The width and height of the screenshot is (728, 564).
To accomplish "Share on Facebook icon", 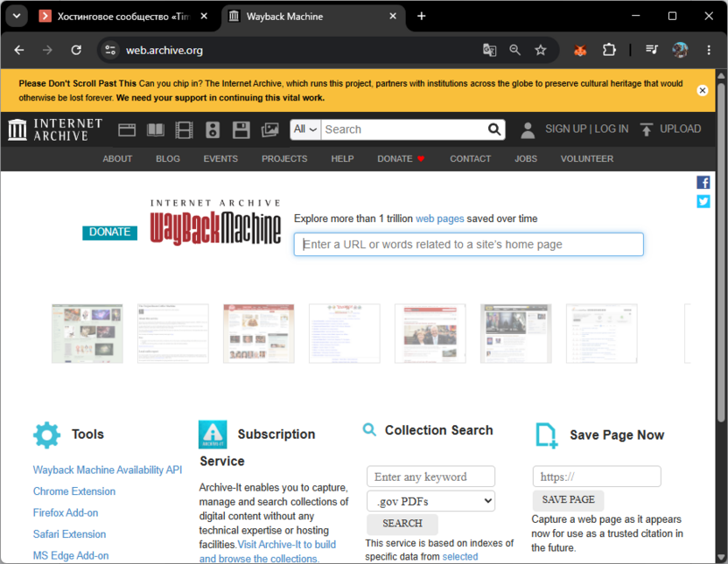I will click(x=703, y=182).
